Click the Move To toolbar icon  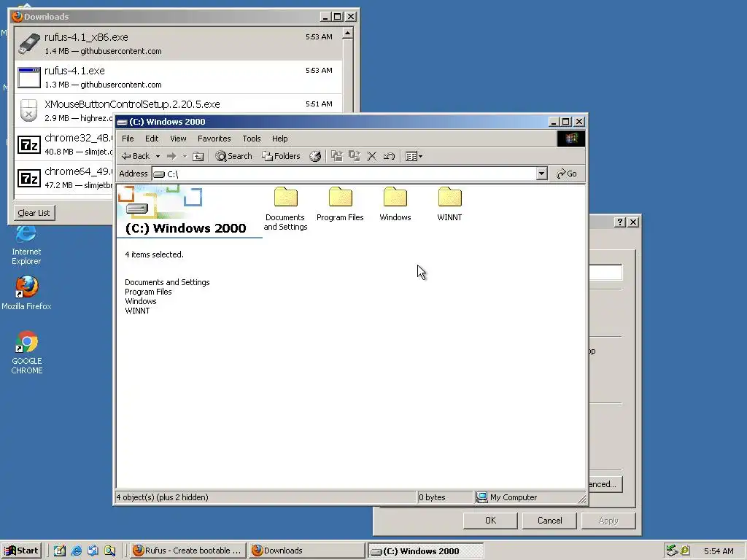[x=337, y=156]
